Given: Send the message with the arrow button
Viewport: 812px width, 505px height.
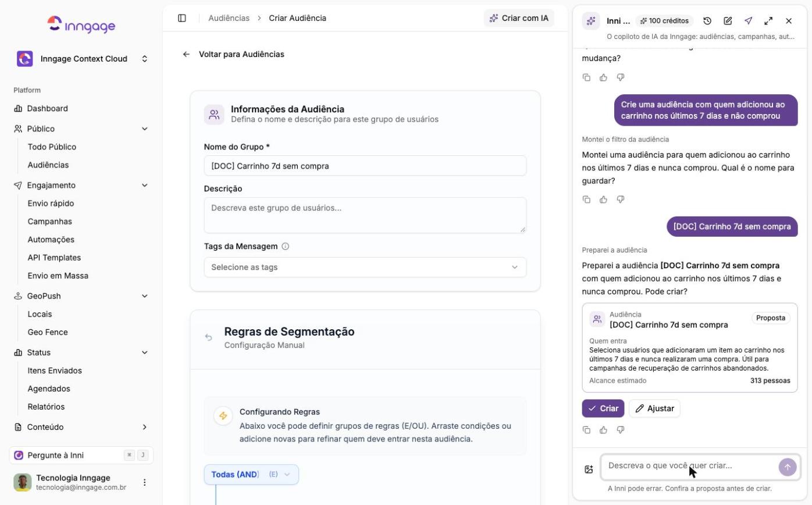Looking at the screenshot, I should tap(788, 467).
